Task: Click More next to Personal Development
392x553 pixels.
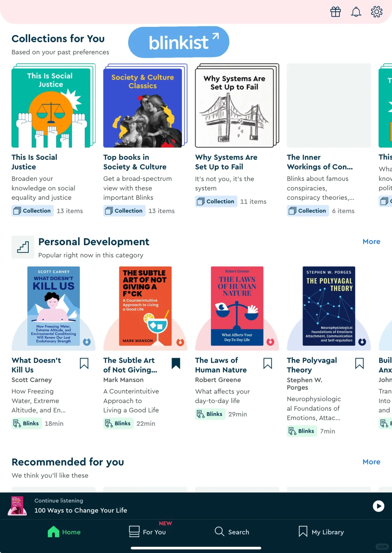Action: pyautogui.click(x=371, y=241)
